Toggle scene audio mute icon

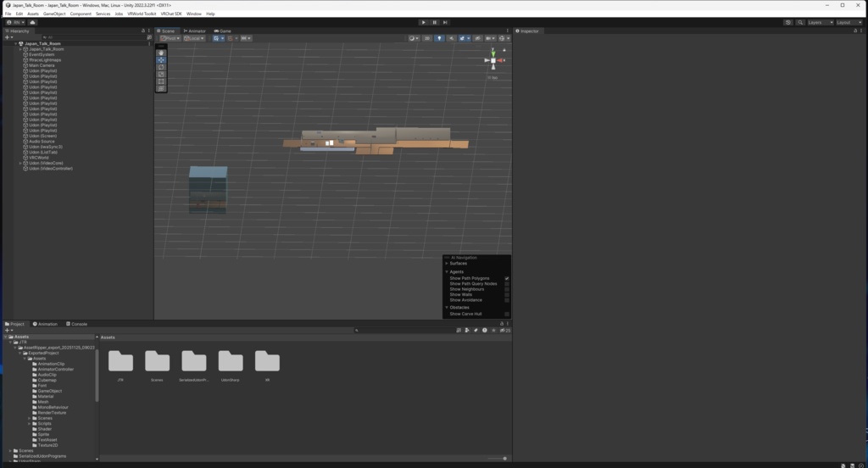[452, 39]
